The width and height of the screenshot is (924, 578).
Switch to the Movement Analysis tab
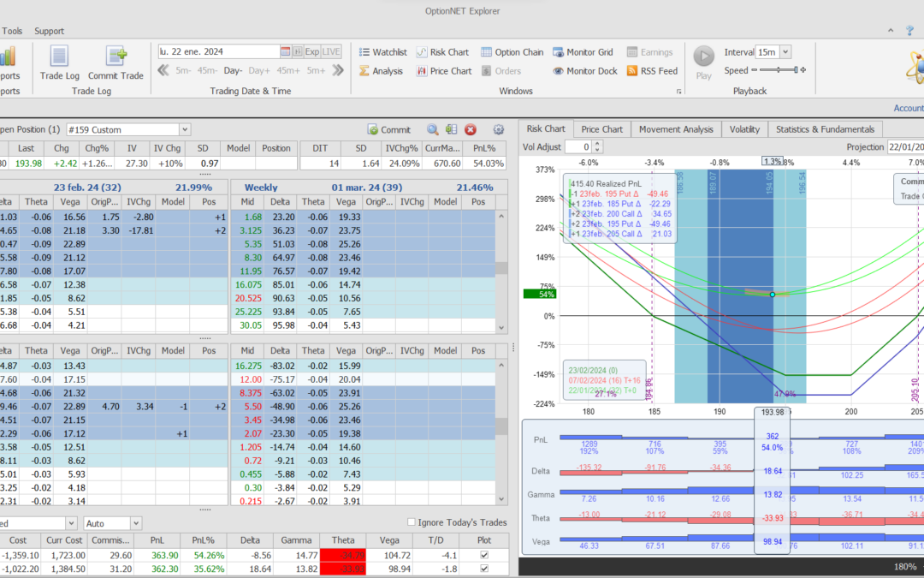(676, 129)
